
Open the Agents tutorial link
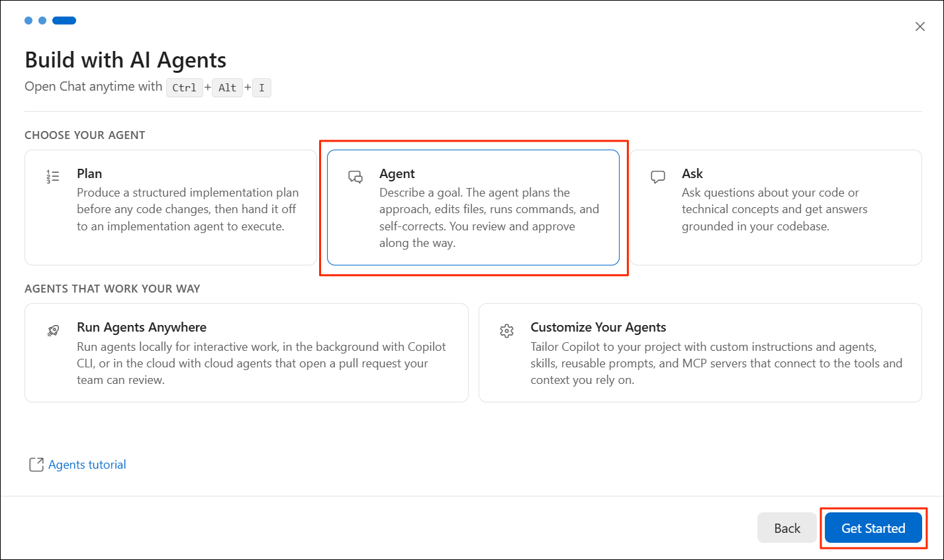click(87, 465)
